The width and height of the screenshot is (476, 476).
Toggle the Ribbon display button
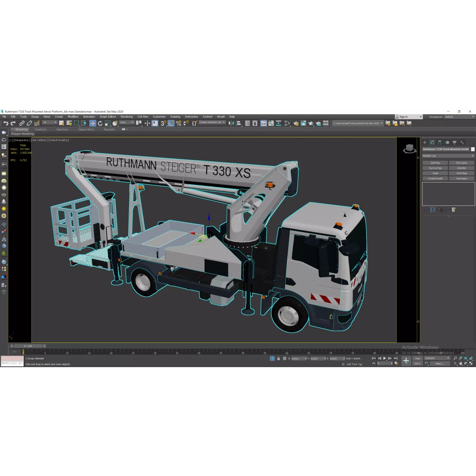click(x=264, y=123)
